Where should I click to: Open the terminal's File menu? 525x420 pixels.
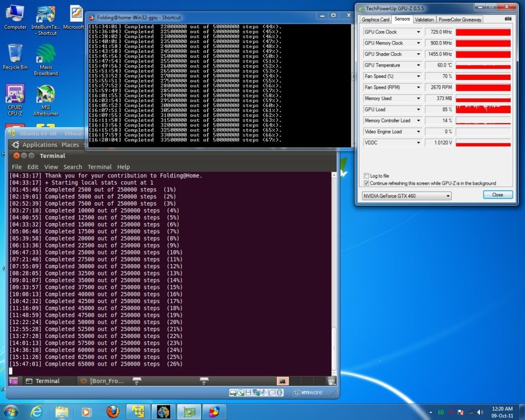click(17, 167)
